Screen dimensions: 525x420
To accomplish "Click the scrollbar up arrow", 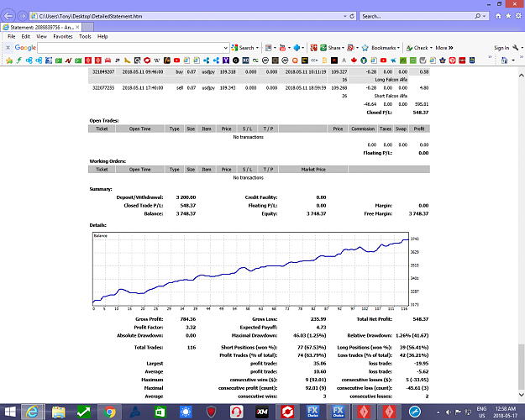I will point(522,75).
